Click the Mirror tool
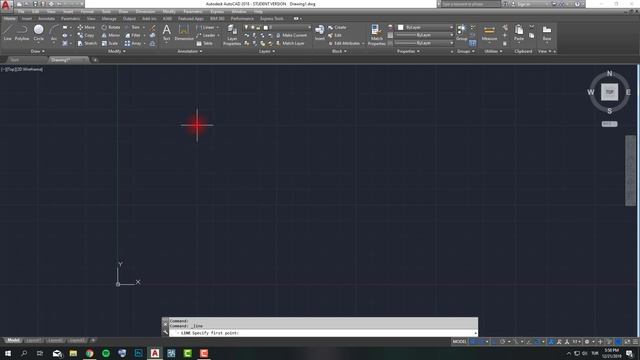 tap(111, 36)
